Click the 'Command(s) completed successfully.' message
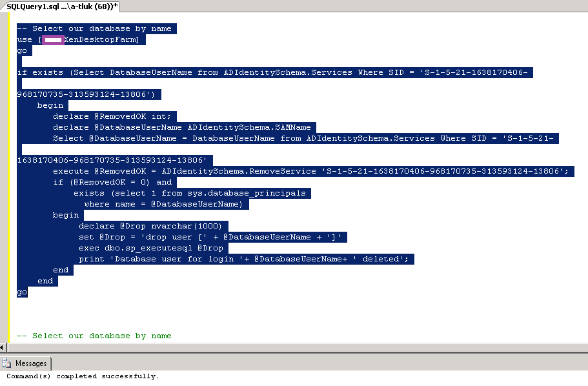The image size is (588, 386). [83, 376]
